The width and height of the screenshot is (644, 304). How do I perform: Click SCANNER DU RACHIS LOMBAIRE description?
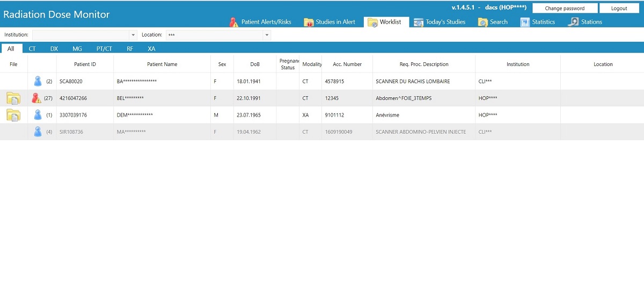[413, 82]
